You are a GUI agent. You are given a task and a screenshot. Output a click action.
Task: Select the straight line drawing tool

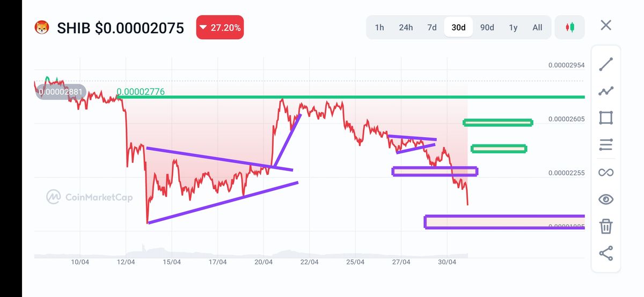606,64
